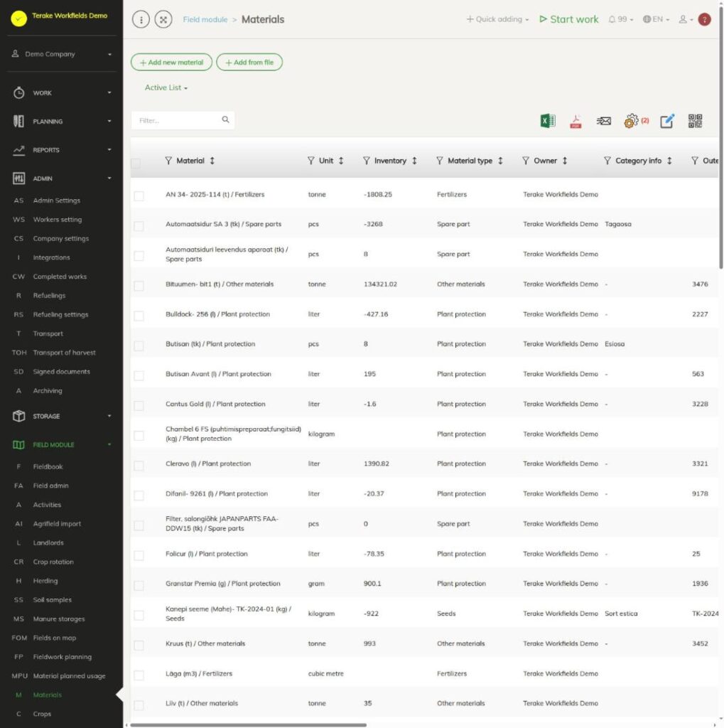Open Admin Settings in sidebar
This screenshot has height=728, width=724.
[57, 200]
